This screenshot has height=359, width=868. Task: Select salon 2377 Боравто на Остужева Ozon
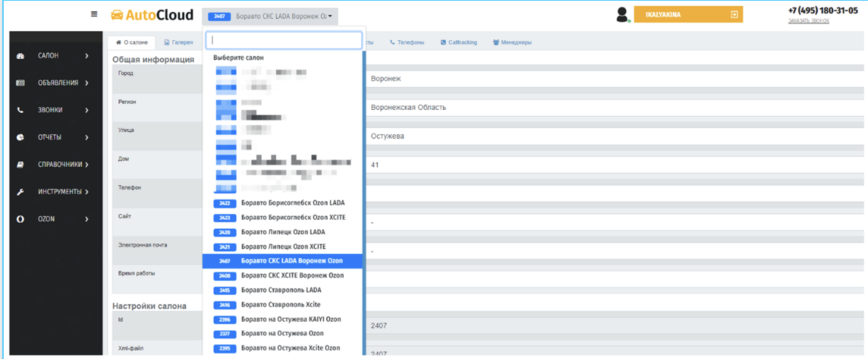click(282, 334)
